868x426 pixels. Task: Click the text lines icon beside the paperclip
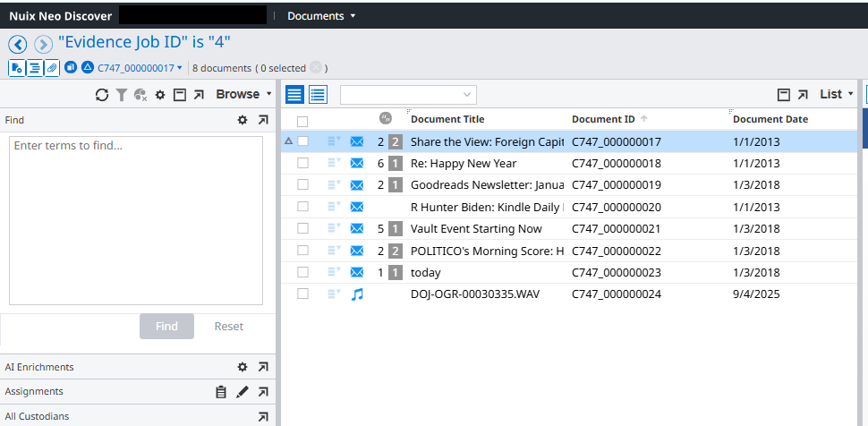point(34,68)
